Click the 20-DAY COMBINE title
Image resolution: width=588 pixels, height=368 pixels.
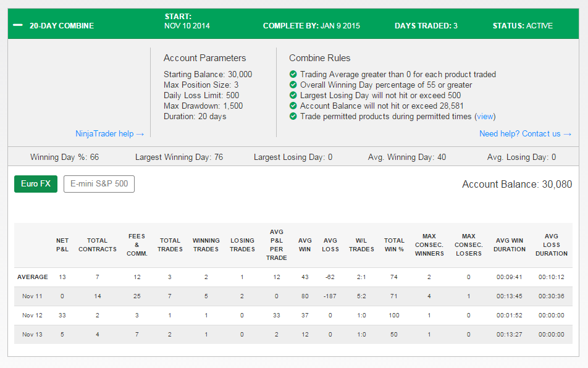[x=62, y=26]
